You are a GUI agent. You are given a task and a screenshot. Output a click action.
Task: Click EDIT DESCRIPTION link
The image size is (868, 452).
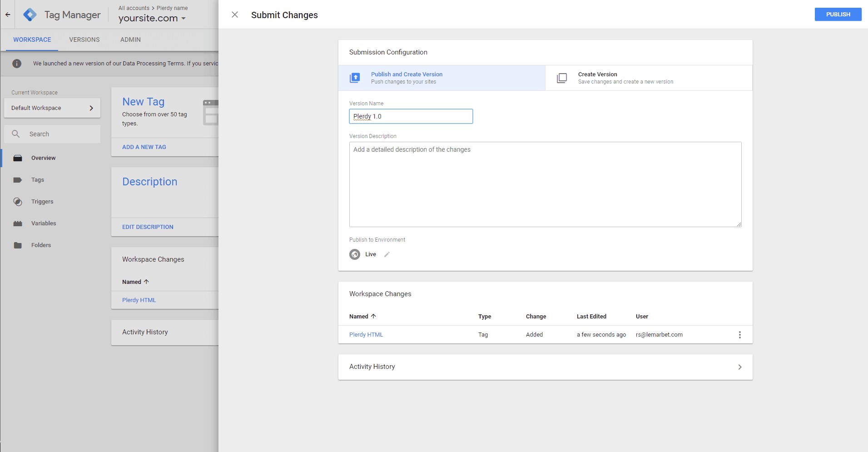[x=148, y=227]
